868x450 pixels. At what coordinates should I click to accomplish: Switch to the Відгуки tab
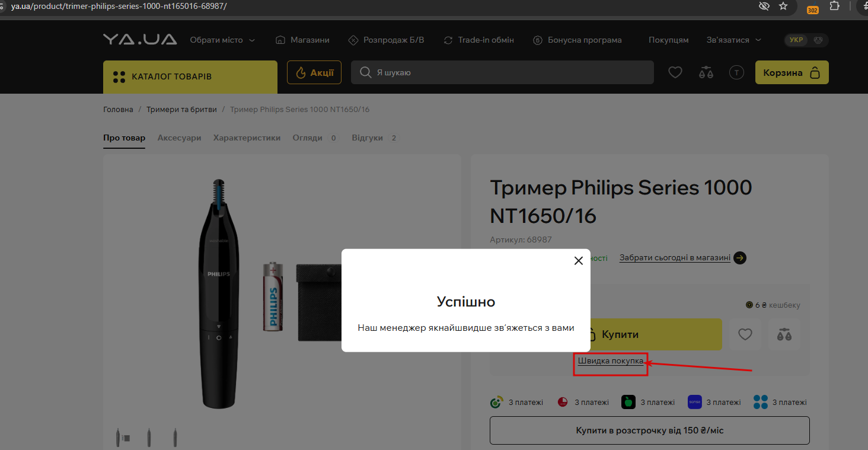pos(375,138)
